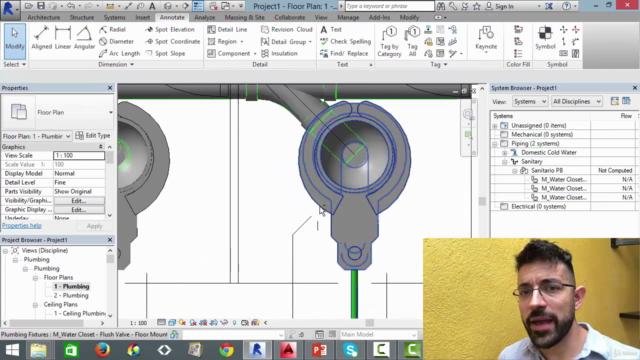Pick the Arc Length dimension tool
Screen dimensions: 640x360
coord(119,53)
